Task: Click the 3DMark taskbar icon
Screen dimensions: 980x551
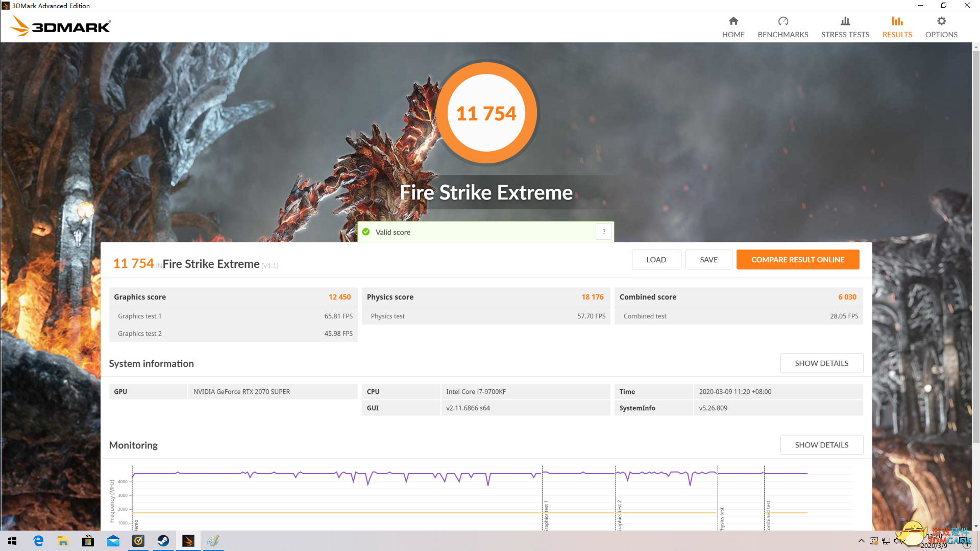Action: 188,541
